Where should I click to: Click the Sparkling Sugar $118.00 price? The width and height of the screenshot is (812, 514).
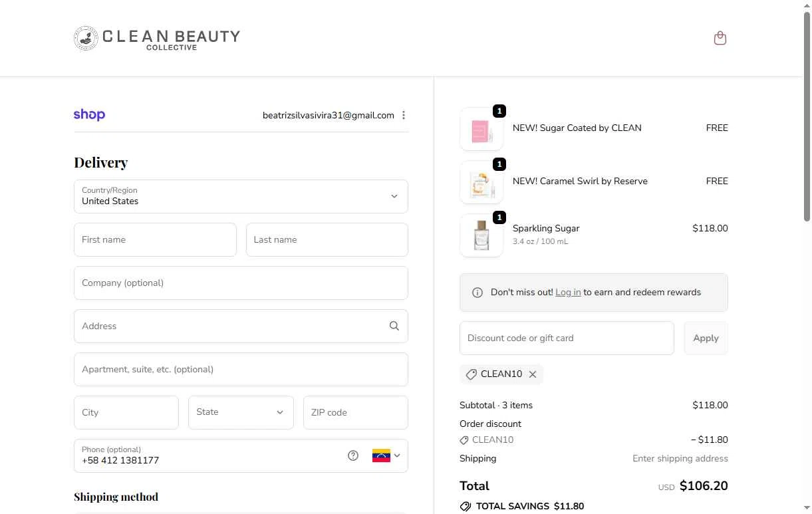(710, 228)
